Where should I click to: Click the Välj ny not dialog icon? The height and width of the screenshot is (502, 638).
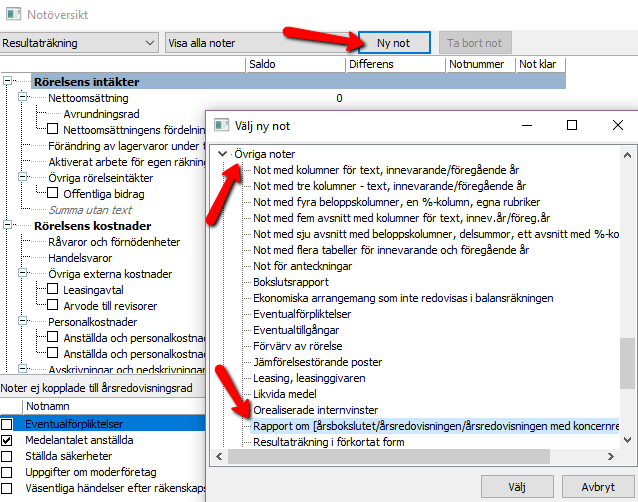[x=222, y=125]
